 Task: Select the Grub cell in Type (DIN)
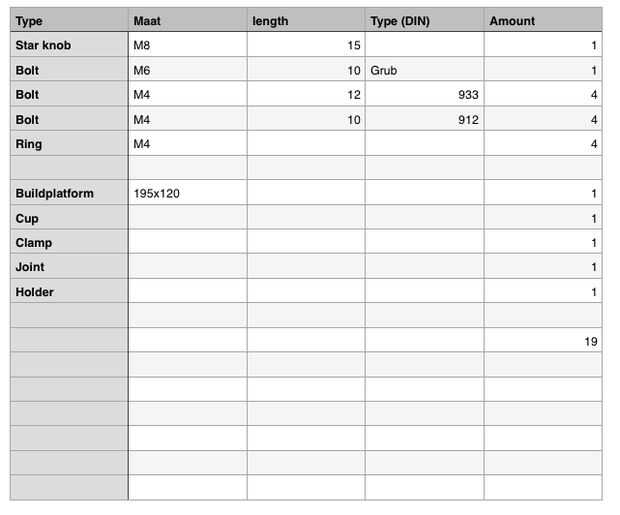[424, 70]
